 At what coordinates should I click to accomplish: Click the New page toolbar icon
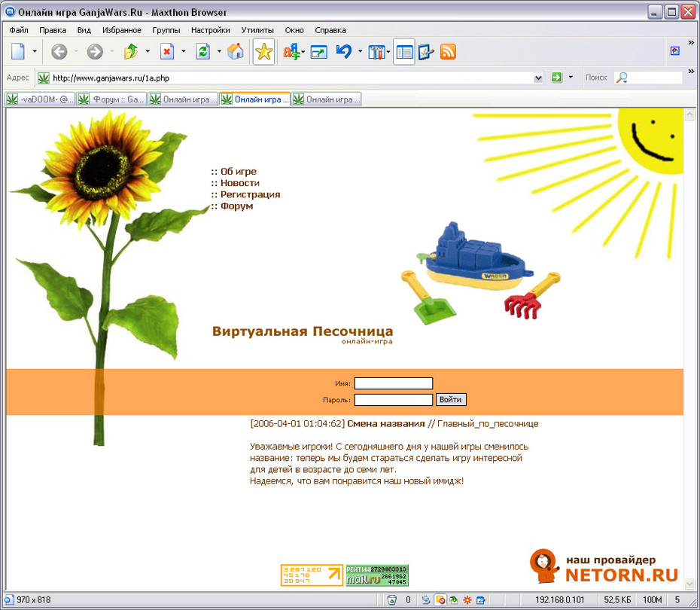18,52
